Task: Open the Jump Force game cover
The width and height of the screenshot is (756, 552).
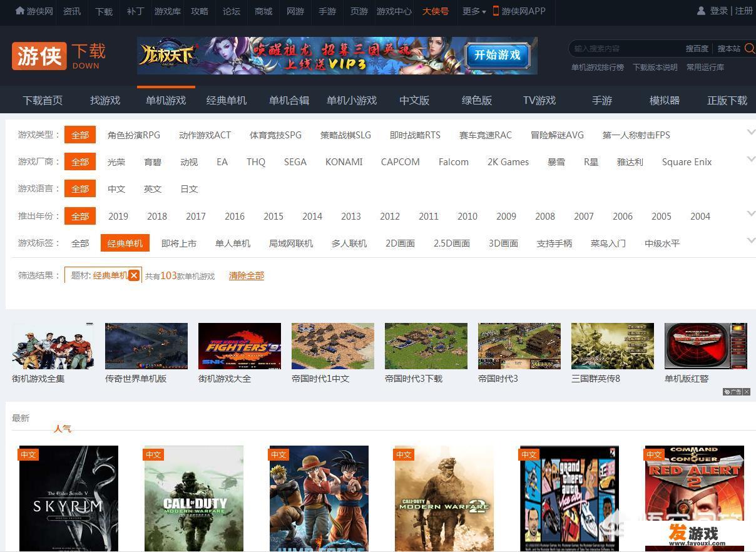Action: coord(319,499)
